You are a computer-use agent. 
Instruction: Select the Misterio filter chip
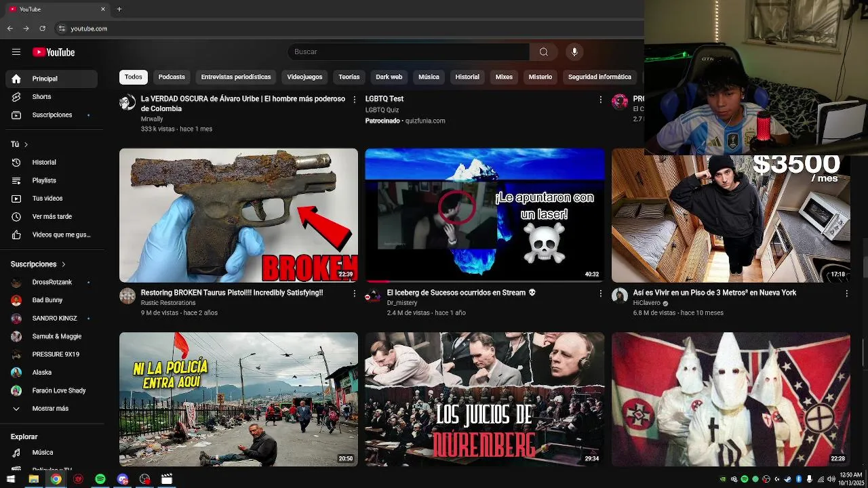[x=540, y=77]
